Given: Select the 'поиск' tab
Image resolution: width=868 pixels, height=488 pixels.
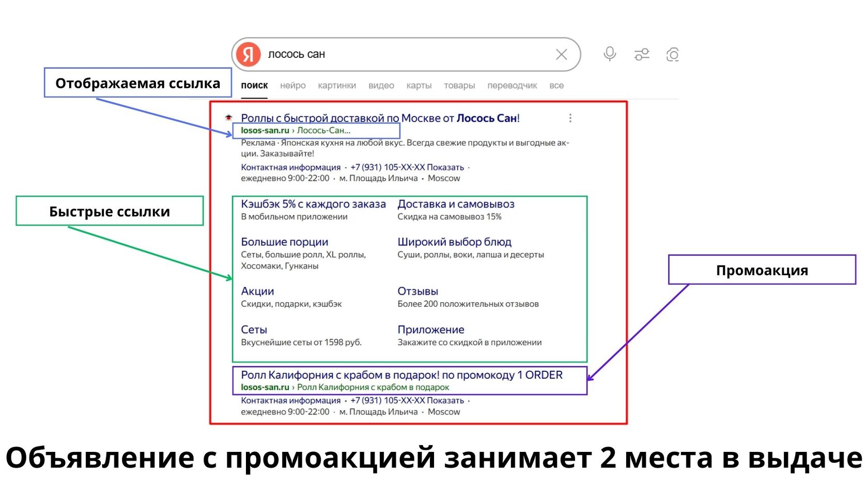Looking at the screenshot, I should point(254,86).
